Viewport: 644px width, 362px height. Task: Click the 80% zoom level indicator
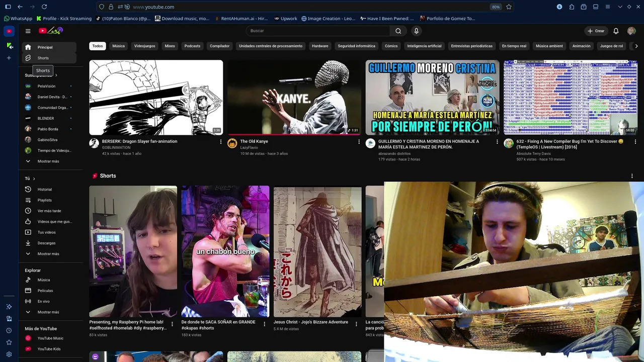[x=496, y=7]
